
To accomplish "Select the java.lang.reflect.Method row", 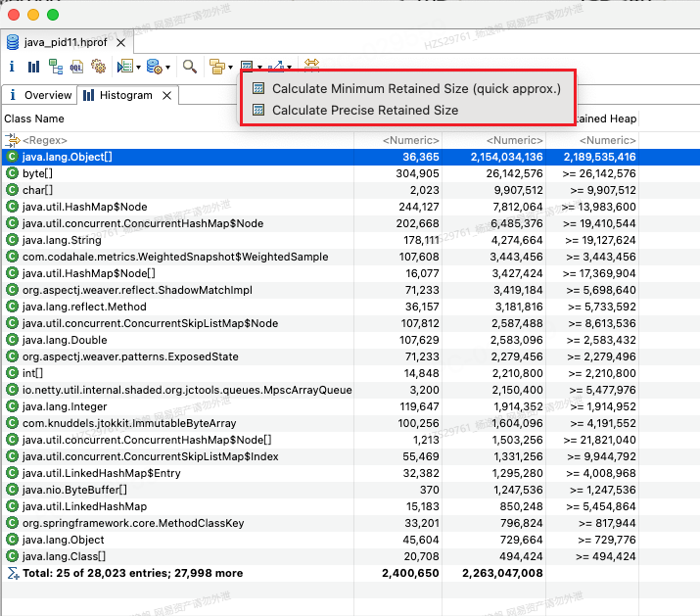I will [x=350, y=307].
